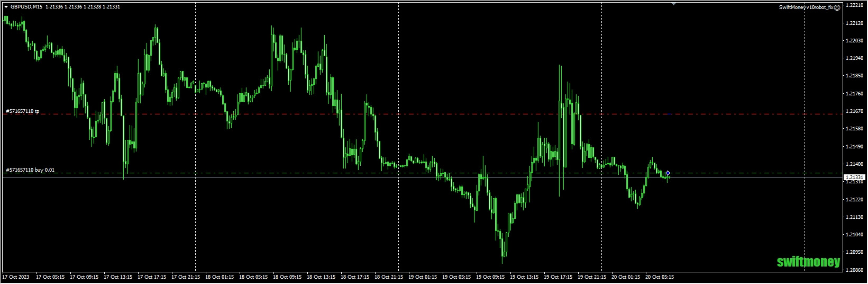Click price axis value 1.22120
Image resolution: width=868 pixels, height=284 pixels.
click(855, 23)
